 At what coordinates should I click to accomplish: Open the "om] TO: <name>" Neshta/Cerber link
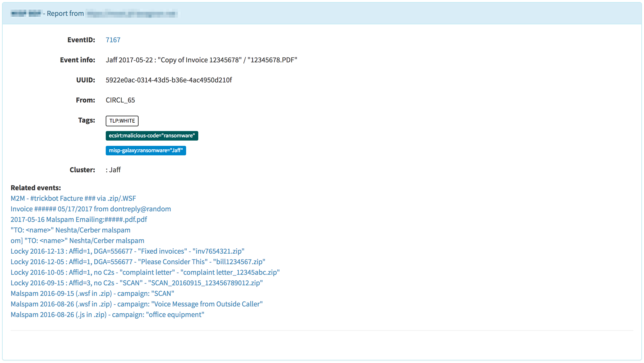coord(77,241)
